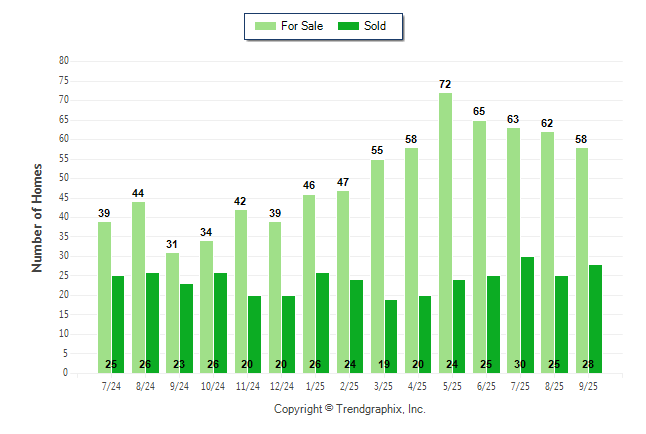Viewport: 646px width, 434px height.
Task: Click the Number of Homes axis title
Action: (37, 217)
